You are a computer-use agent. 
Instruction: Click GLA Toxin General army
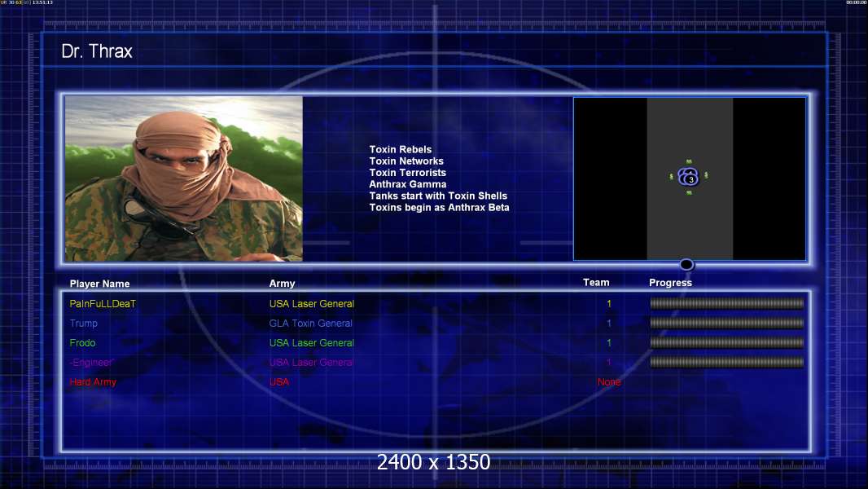pyautogui.click(x=310, y=323)
